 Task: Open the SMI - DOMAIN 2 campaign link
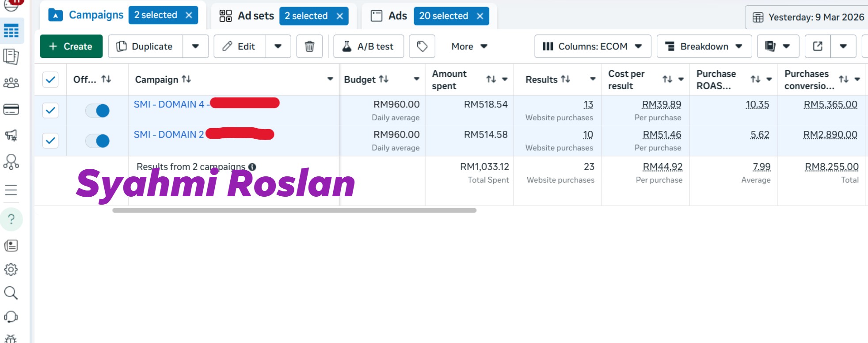tap(169, 134)
